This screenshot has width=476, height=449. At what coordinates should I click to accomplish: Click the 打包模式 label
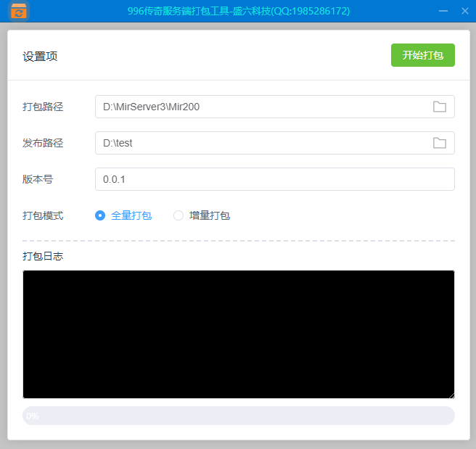(43, 215)
